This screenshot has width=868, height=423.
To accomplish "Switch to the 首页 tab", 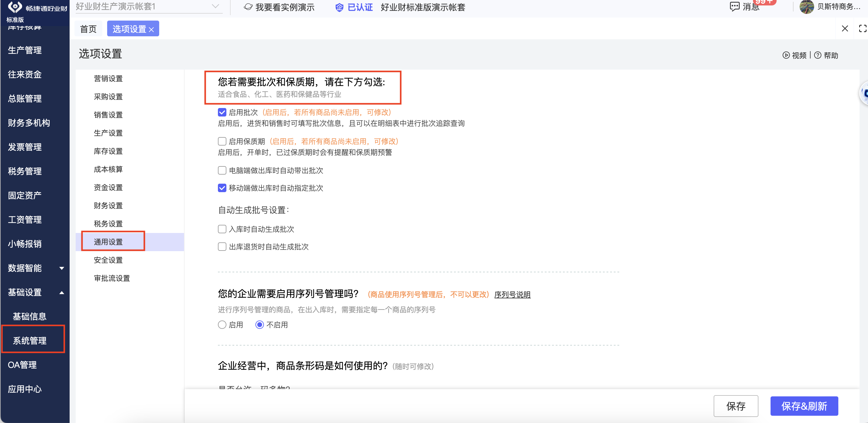I will (x=88, y=29).
